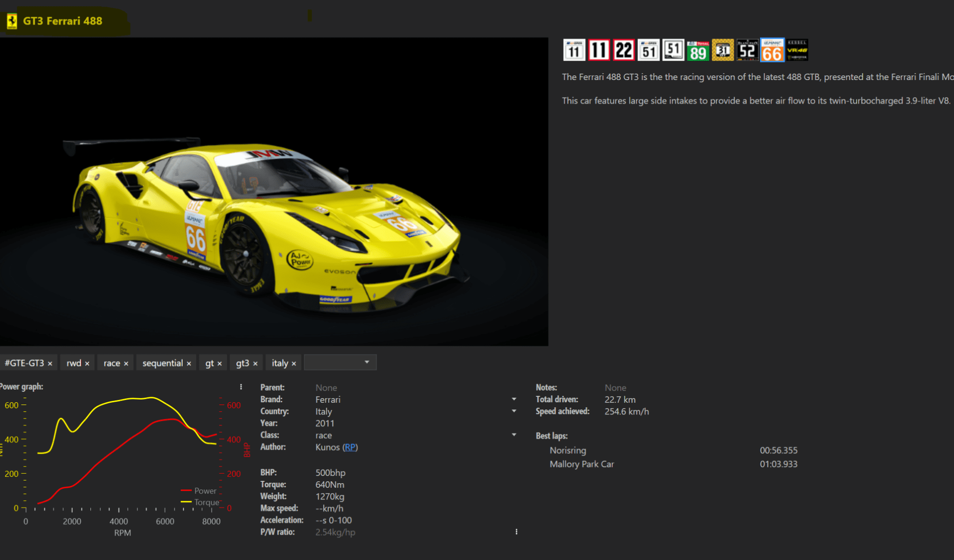Open the Power graph three-dot menu

click(241, 387)
